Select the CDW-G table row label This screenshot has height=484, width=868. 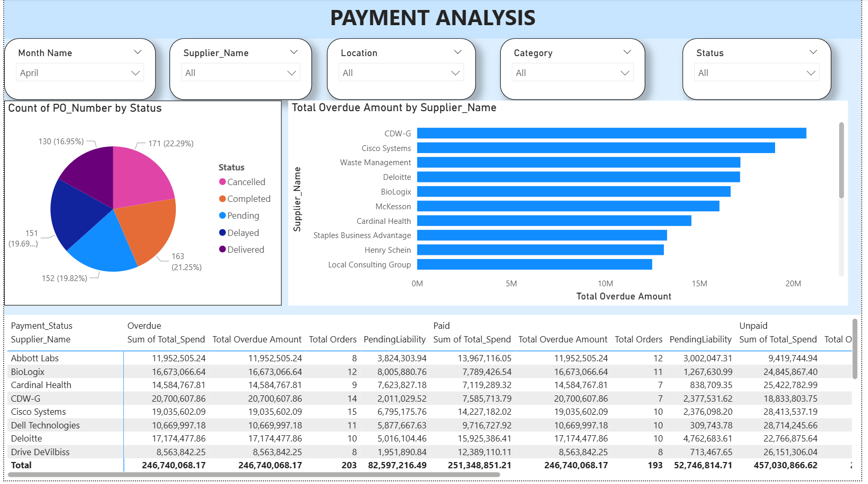pos(26,399)
